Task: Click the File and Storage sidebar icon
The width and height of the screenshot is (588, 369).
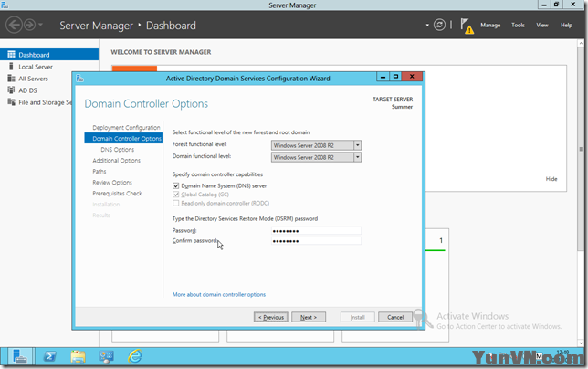Action: click(x=11, y=102)
